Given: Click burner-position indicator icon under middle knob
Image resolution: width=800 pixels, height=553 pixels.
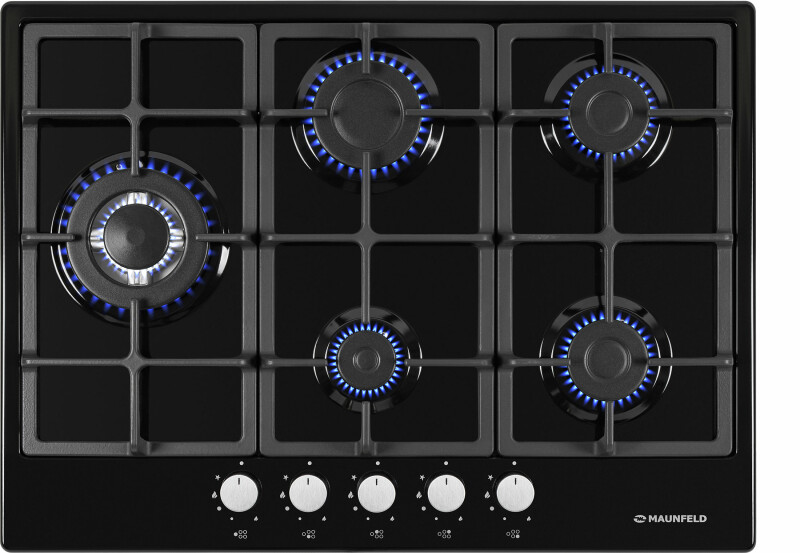Looking at the screenshot, I should click(x=377, y=534).
